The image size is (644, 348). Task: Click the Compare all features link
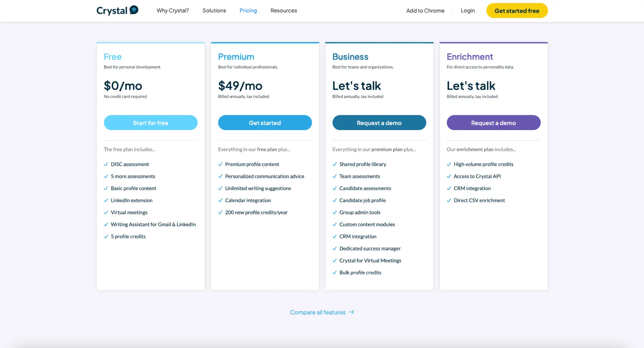tap(322, 312)
